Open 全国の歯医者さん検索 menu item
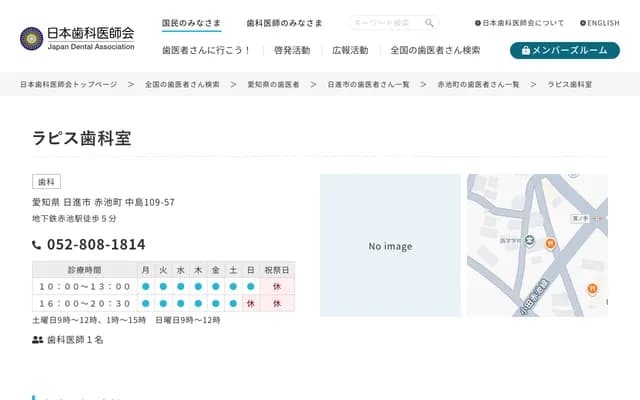 click(435, 50)
